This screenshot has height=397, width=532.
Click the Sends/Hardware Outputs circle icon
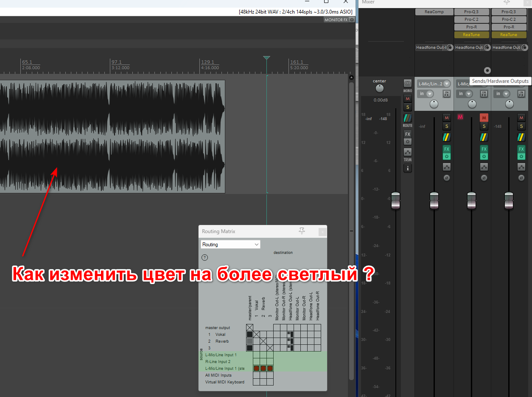coord(487,70)
